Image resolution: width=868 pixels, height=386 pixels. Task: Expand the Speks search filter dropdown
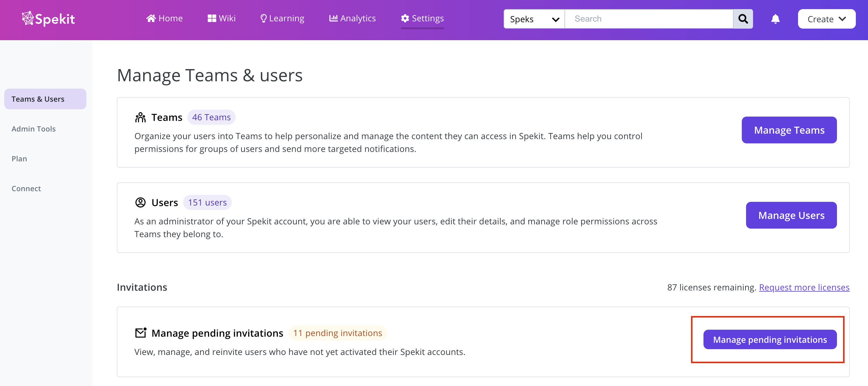534,19
